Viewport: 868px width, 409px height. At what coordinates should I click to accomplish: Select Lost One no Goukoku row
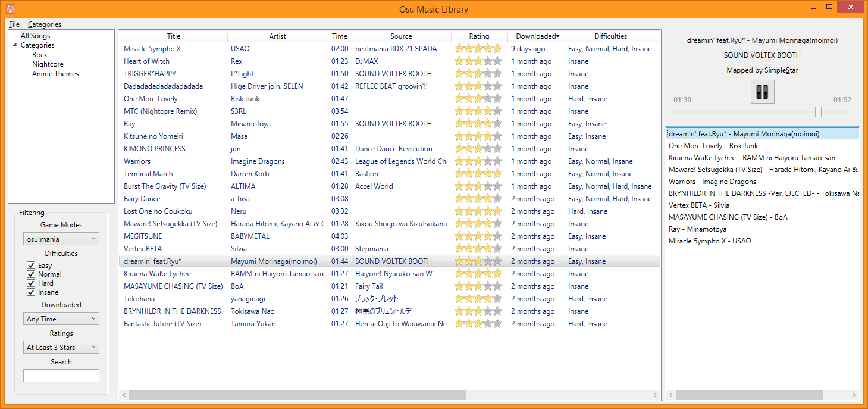(x=390, y=211)
